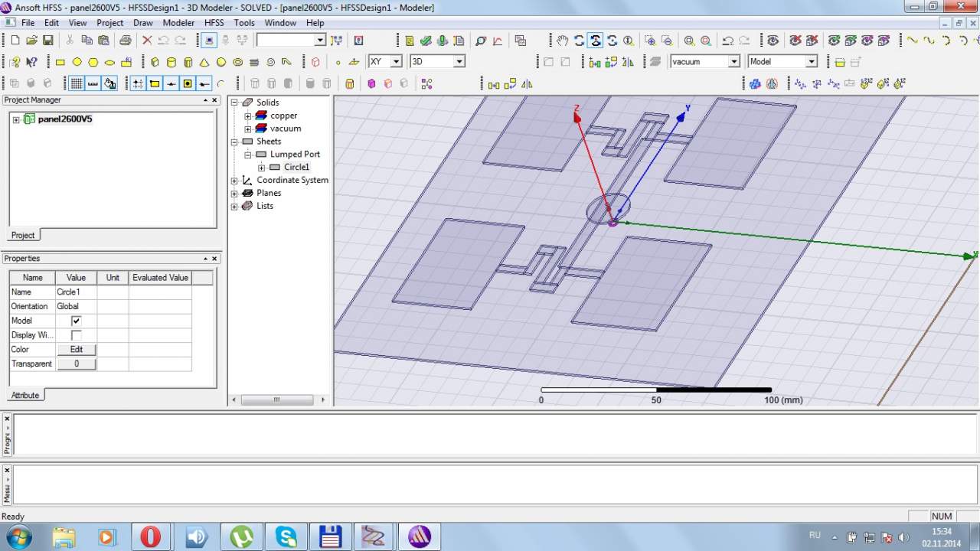Click the Print icon in toolbar
The width and height of the screenshot is (980, 551).
(126, 41)
